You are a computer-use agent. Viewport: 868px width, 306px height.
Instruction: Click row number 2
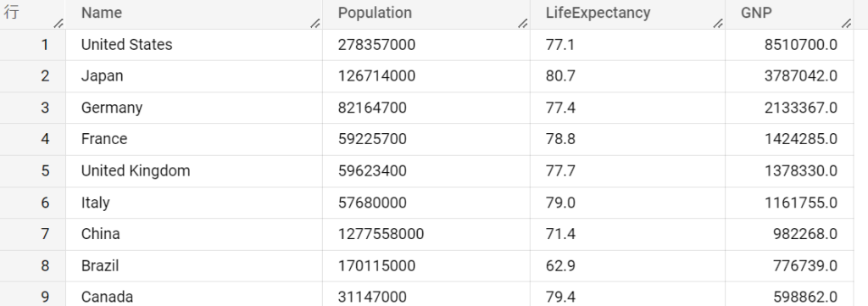pyautogui.click(x=45, y=76)
